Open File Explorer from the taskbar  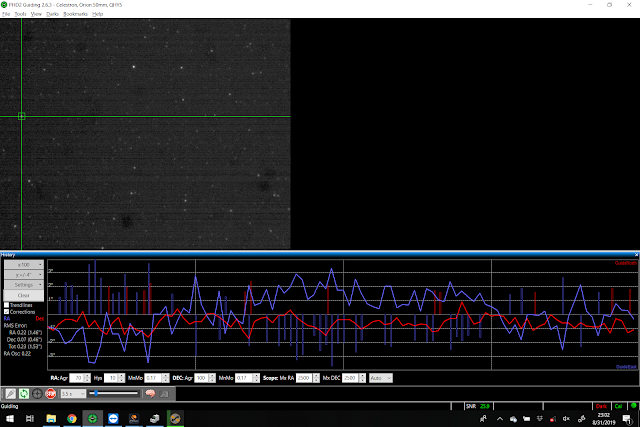point(51,418)
